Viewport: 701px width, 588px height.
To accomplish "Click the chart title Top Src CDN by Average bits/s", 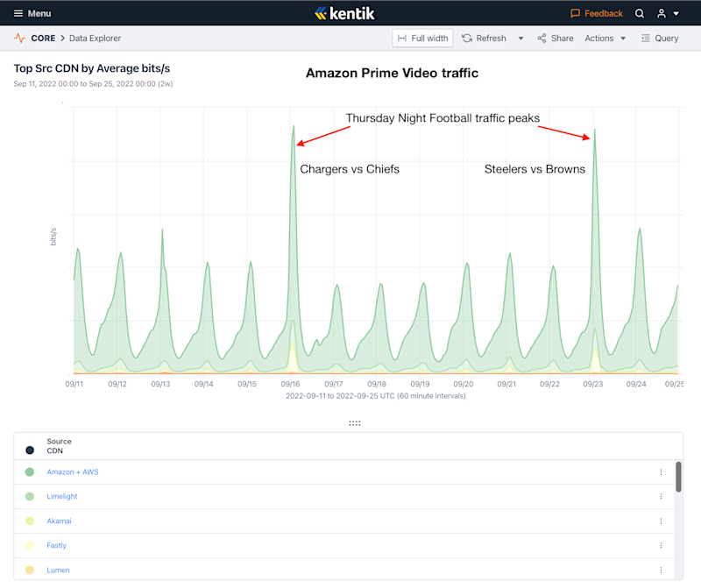I will [x=92, y=68].
